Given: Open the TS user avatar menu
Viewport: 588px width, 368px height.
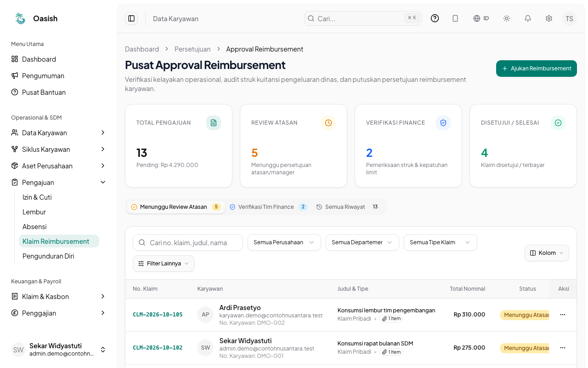Looking at the screenshot, I should tap(570, 18).
